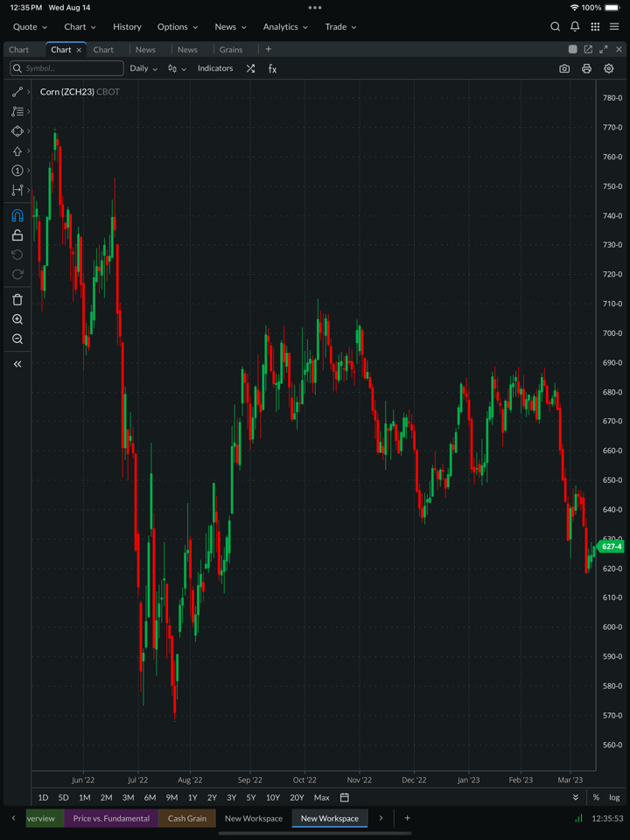The image size is (630, 840).
Task: Open the Analytics menu
Action: click(285, 27)
